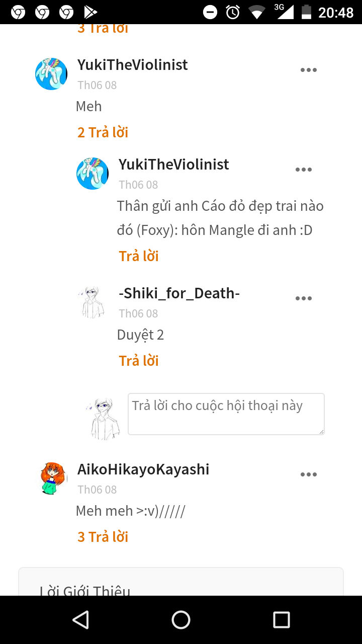The width and height of the screenshot is (362, 644).
Task: Click 'Trả lời' under the 'Duyệt 2' reply
Action: [139, 361]
